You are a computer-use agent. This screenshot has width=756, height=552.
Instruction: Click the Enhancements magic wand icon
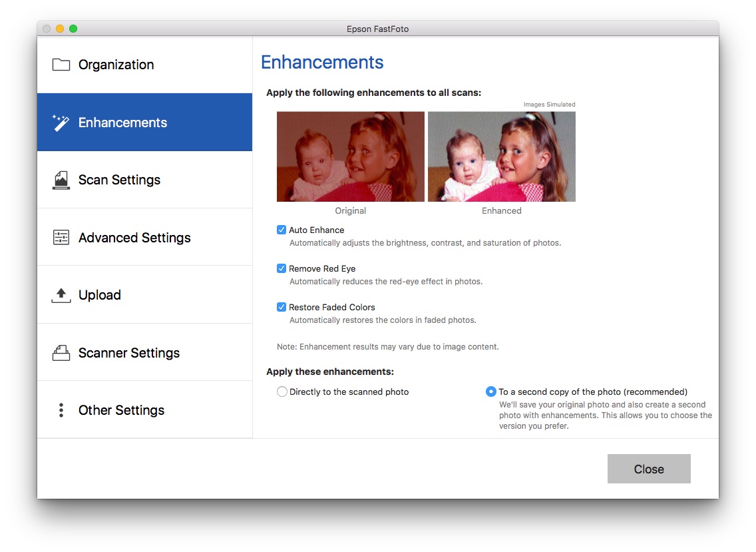coord(61,123)
